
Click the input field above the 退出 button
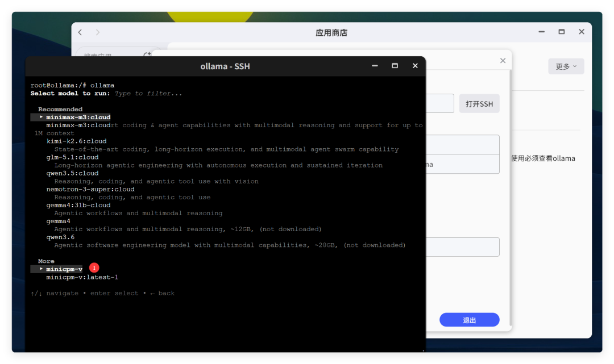pos(462,247)
